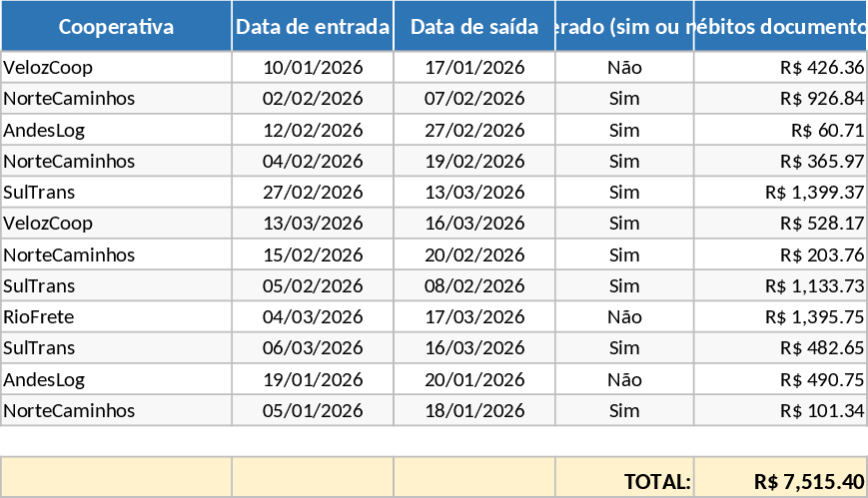Click the R$ 926.84 amount cell
The width and height of the screenshot is (868, 498).
pos(780,99)
